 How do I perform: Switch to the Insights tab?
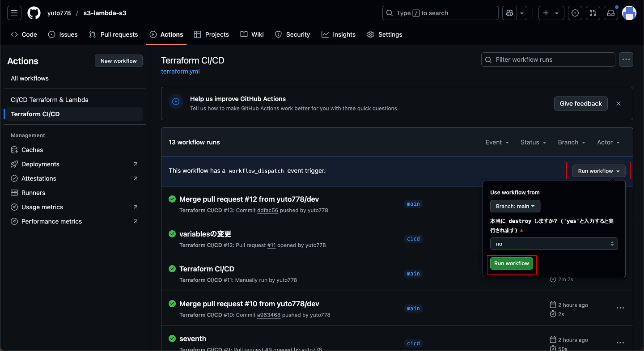[x=339, y=34]
